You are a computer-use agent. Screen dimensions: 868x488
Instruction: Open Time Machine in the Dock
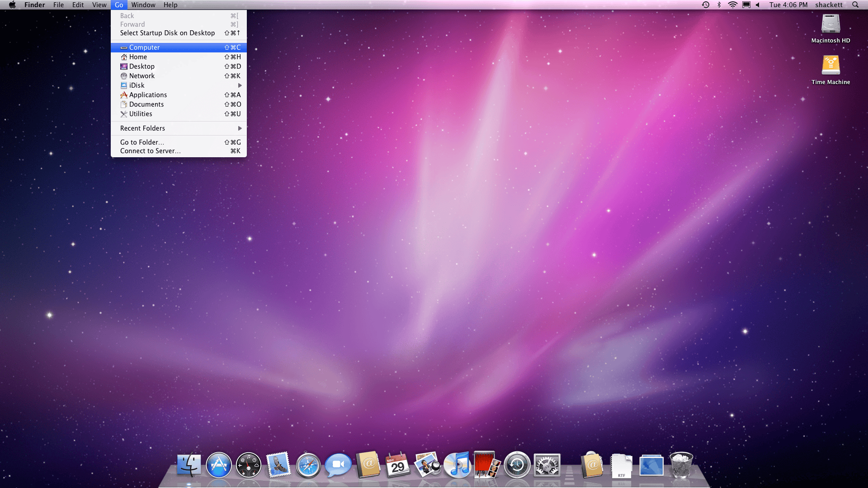[517, 465]
